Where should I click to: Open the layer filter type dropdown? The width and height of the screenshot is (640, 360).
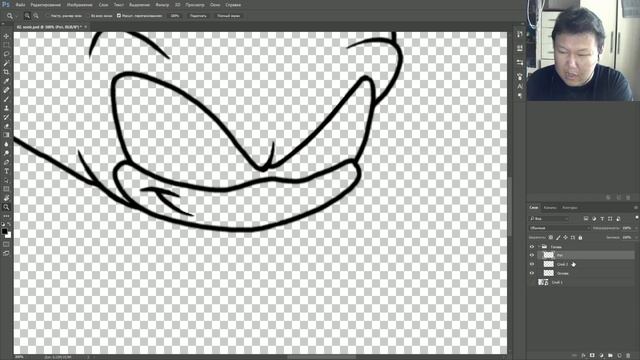(549, 219)
